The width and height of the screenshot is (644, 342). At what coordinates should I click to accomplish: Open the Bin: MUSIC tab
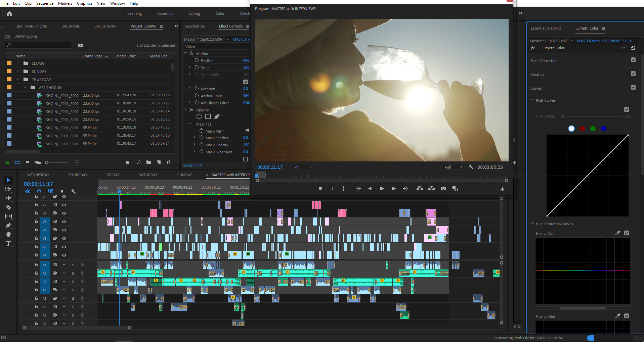71,26
